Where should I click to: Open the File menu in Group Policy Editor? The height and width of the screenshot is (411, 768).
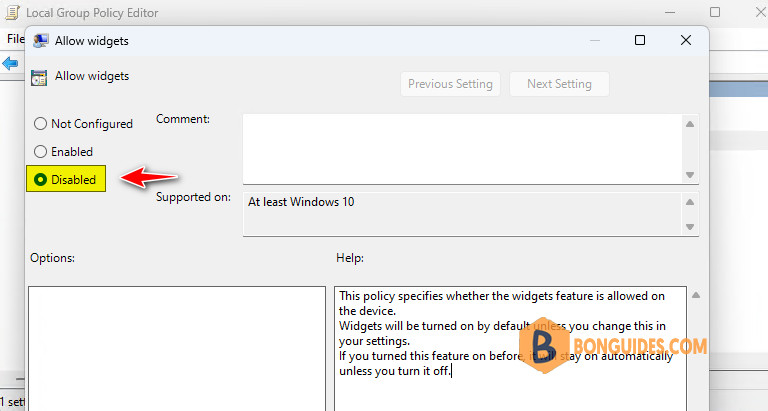click(x=16, y=39)
